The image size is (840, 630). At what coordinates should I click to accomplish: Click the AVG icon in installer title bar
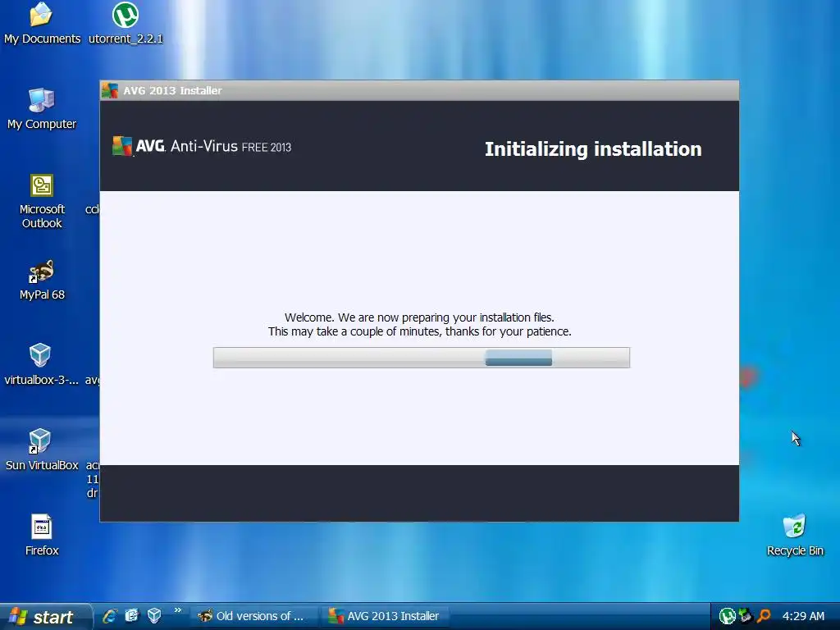tap(110, 90)
